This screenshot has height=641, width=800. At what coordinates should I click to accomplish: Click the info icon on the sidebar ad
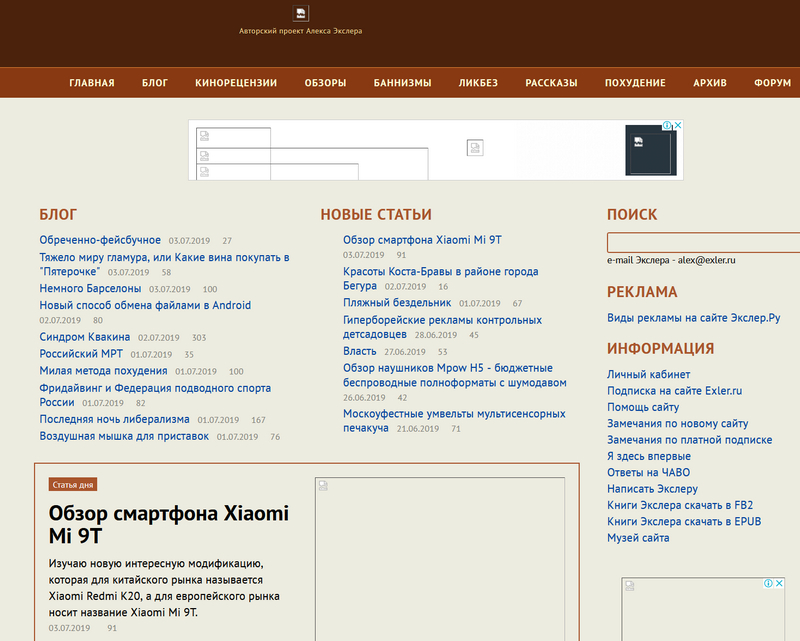click(x=767, y=583)
